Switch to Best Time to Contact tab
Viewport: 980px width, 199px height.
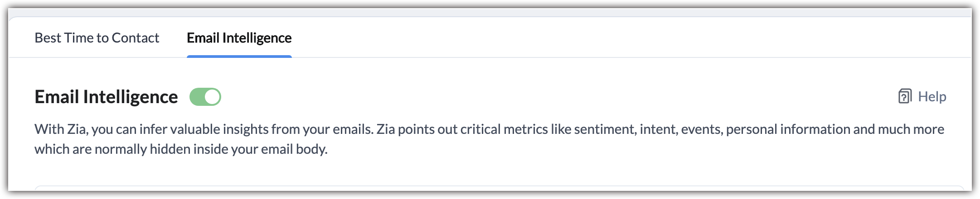(97, 38)
